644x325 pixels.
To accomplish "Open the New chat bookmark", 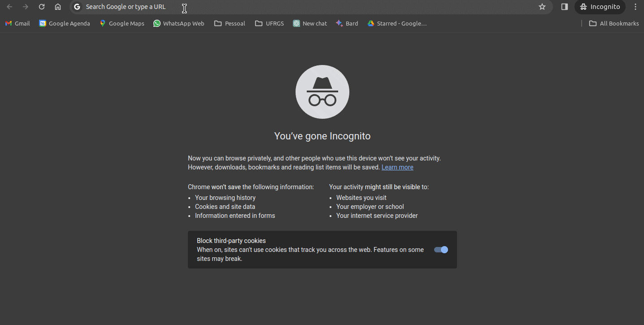I will pos(310,23).
